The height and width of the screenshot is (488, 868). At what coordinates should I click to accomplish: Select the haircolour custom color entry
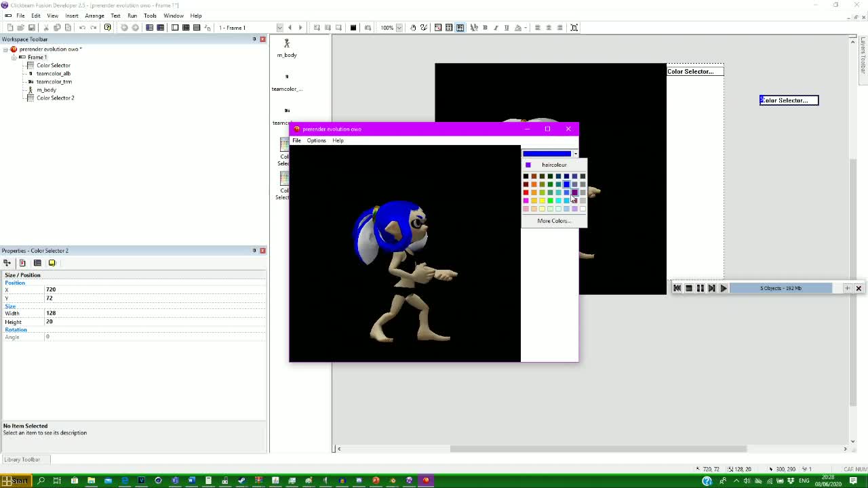pyautogui.click(x=554, y=165)
